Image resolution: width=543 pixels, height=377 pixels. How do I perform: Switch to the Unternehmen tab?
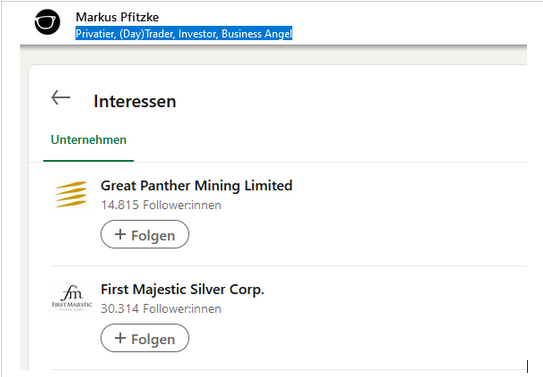point(89,140)
